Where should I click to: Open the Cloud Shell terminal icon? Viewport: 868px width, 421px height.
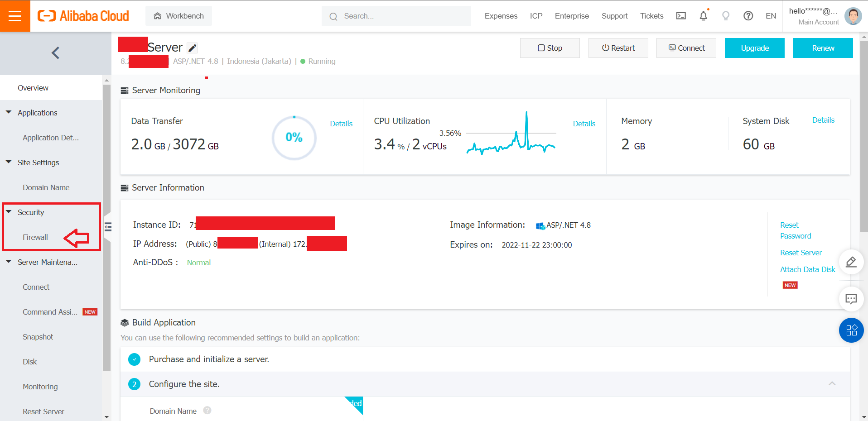(681, 16)
